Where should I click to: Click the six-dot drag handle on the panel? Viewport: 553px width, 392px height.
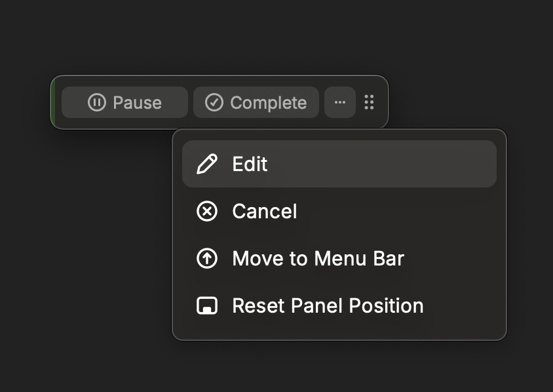[370, 102]
